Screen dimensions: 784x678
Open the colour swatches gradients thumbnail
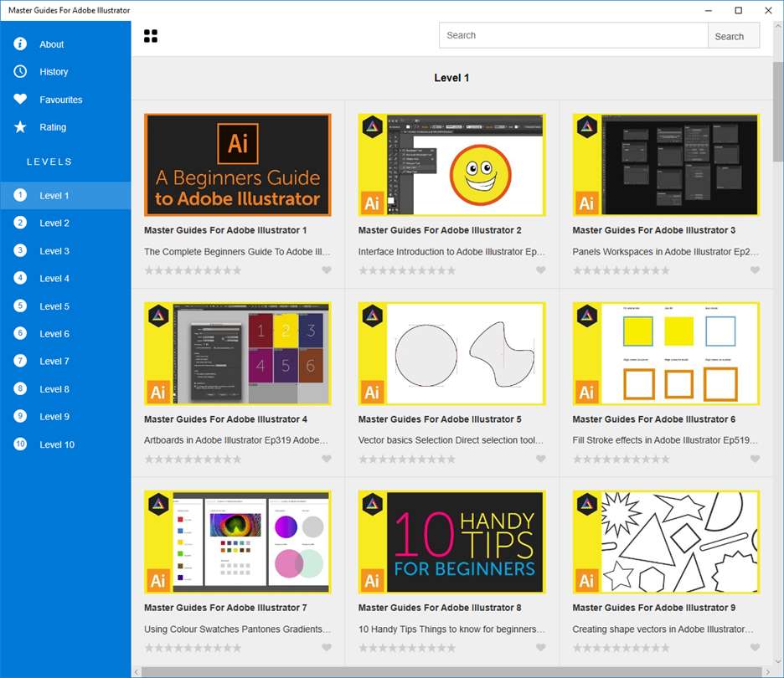pyautogui.click(x=238, y=542)
